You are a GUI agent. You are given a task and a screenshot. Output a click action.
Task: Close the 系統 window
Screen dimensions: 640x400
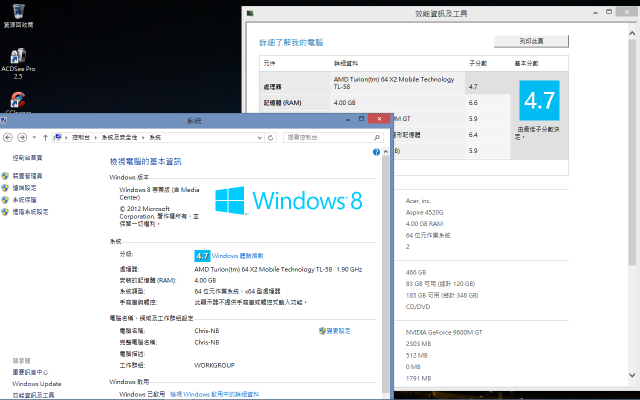[379, 118]
